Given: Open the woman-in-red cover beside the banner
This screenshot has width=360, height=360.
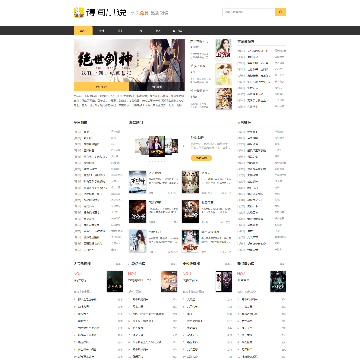Looking at the screenshot, I should tap(223, 50).
